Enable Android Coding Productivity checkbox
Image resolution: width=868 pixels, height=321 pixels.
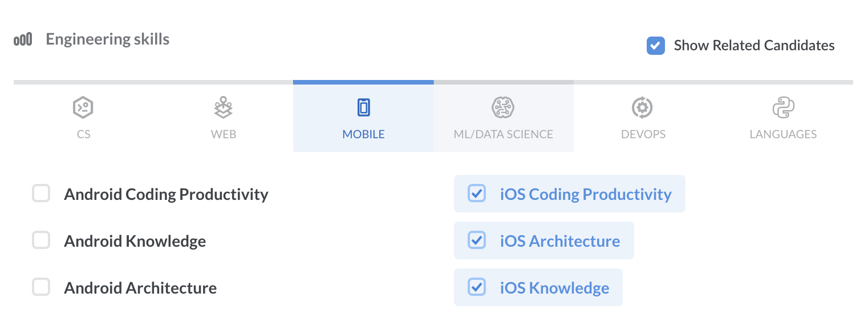(41, 194)
